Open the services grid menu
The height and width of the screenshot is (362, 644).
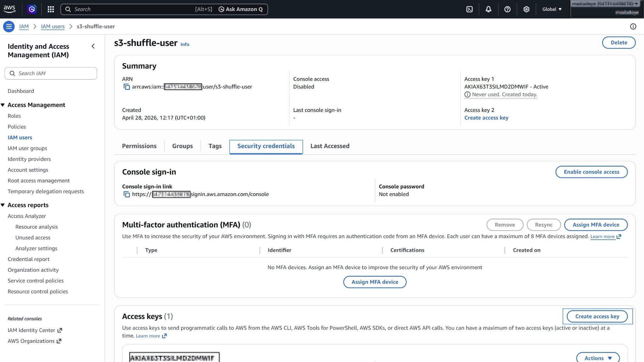tap(51, 9)
